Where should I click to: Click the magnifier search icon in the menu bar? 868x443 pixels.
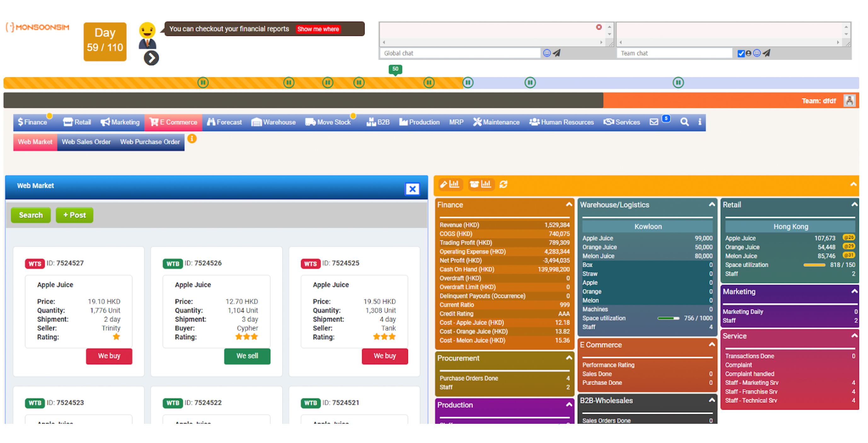tap(684, 122)
